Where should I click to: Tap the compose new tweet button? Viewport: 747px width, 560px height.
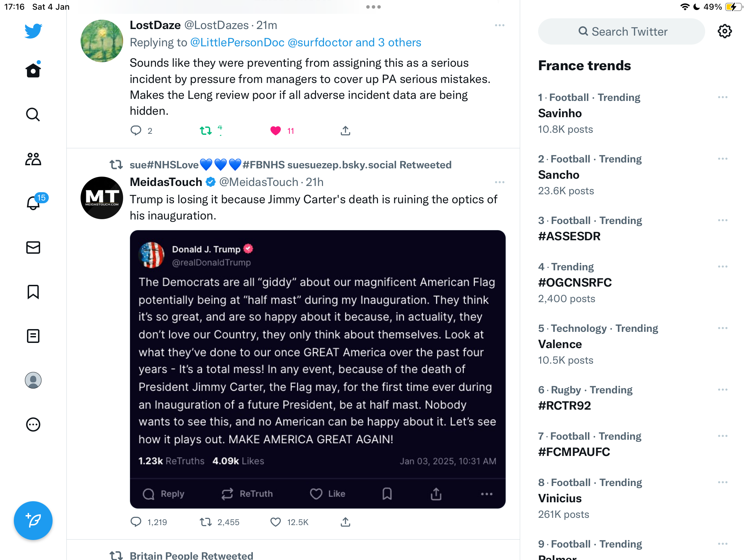[x=33, y=521]
